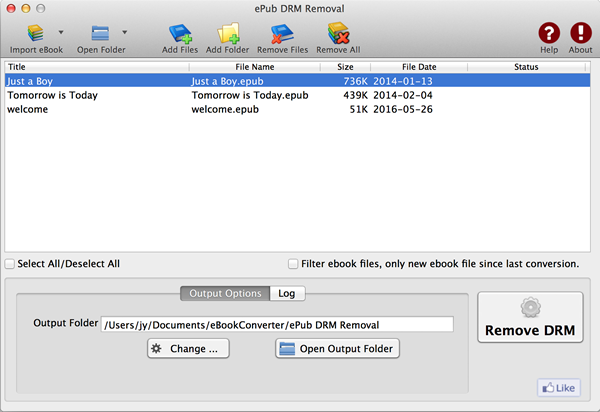Screen dimensions: 600x412
Task: Toggle the Select All/Deselect All checkbox
Action: tap(10, 264)
